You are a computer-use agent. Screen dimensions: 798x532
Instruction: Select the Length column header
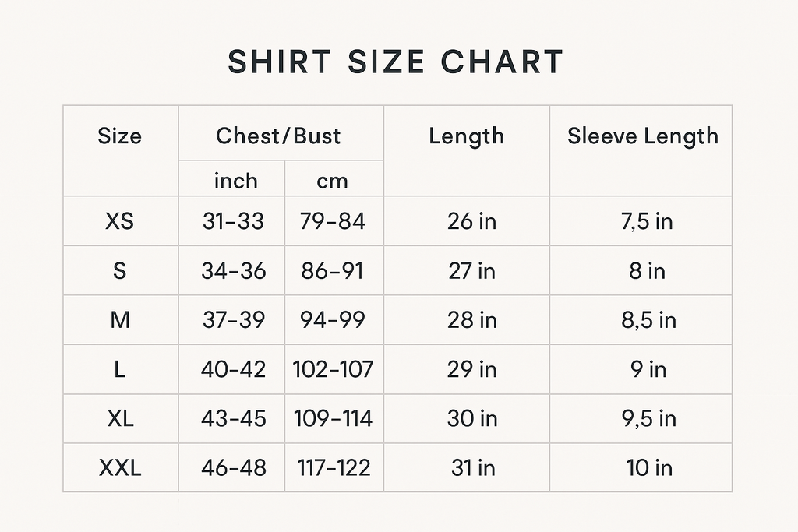(466, 136)
